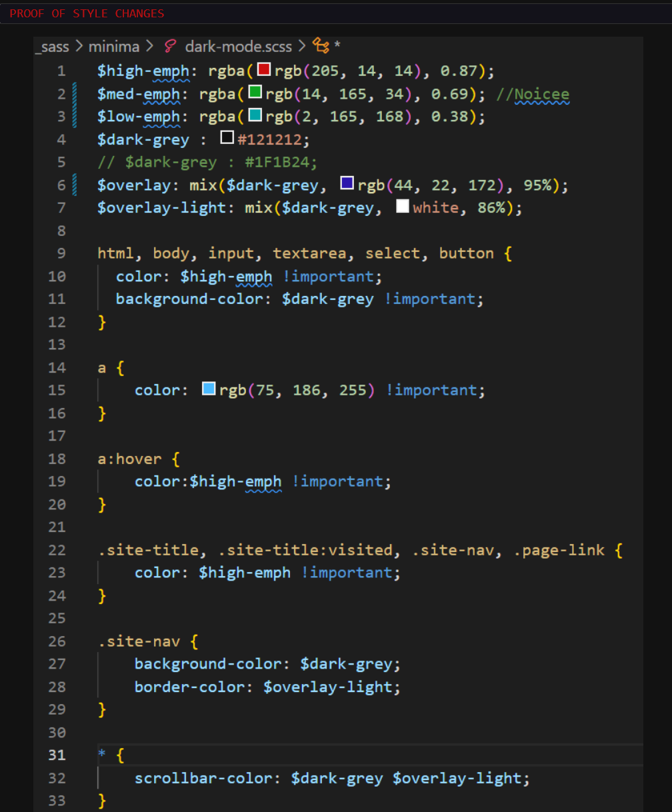Expand the dark-mode.scss breadcrumb to list symbols
Viewport: 672px width, 812px height.
239,46
